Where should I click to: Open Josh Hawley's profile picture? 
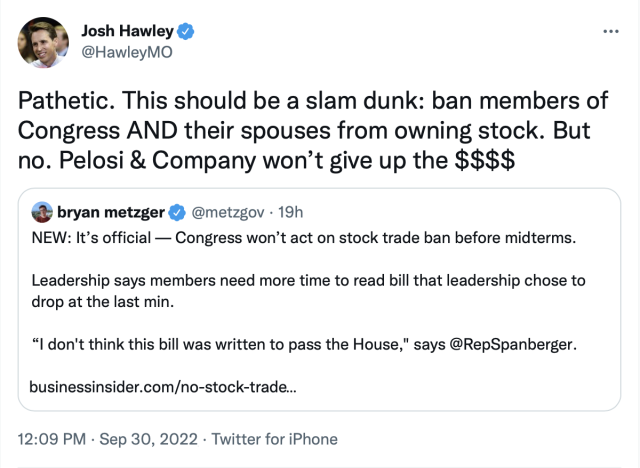[45, 41]
